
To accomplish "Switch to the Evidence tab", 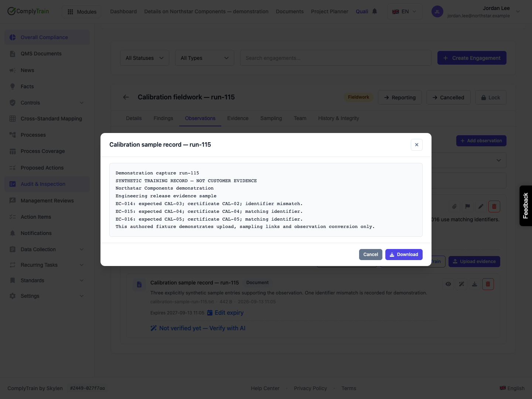I will pyautogui.click(x=238, y=118).
